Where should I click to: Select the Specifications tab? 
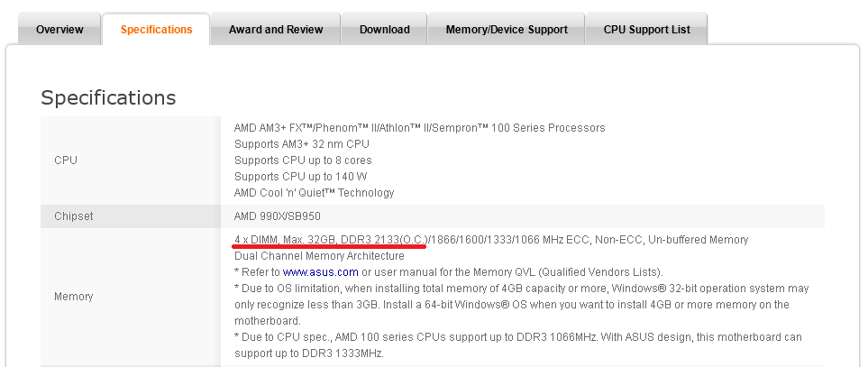(156, 30)
